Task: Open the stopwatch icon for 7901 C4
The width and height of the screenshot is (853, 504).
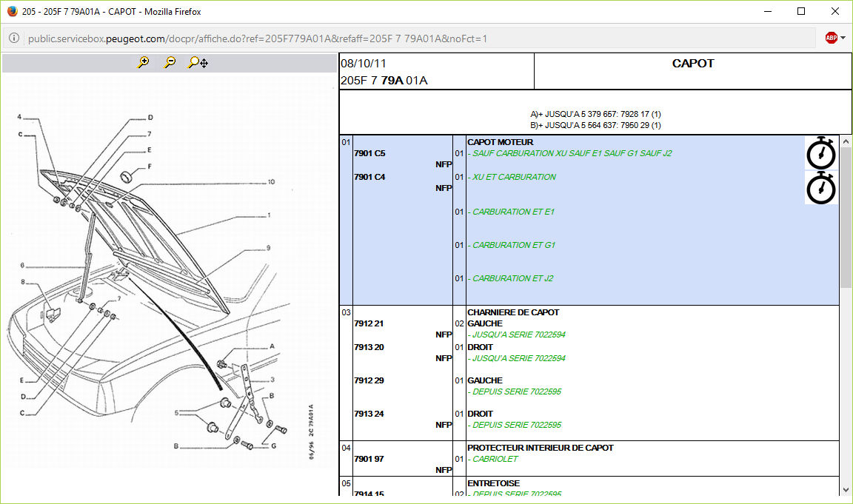Action: pos(820,188)
